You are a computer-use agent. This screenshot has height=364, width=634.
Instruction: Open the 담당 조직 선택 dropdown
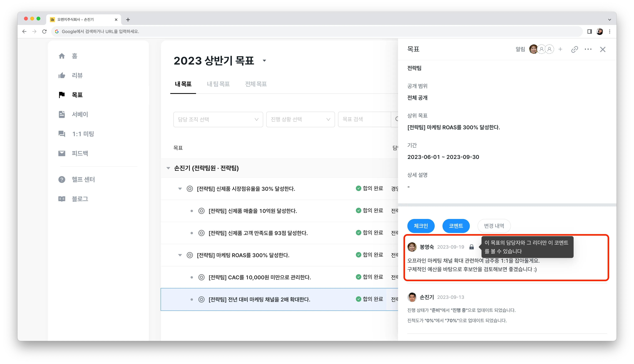(218, 119)
